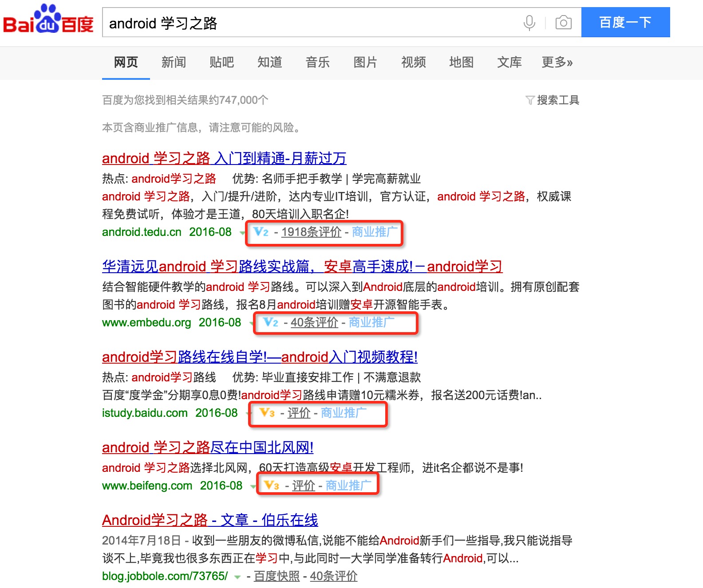Click 评价 link for www.beifeng.com

point(304,486)
